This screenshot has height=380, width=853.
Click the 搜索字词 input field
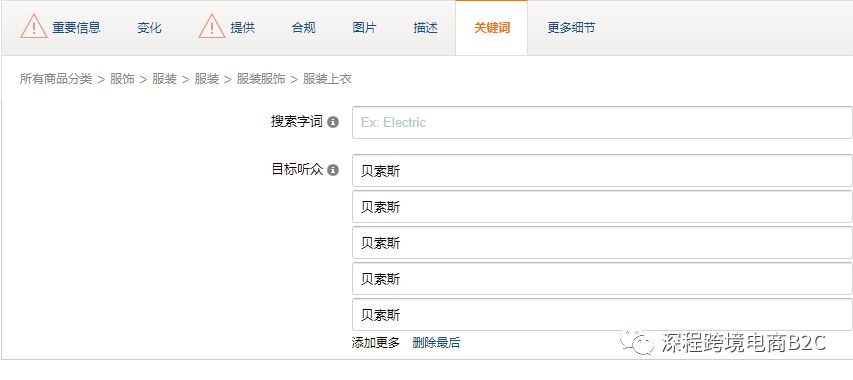(x=602, y=122)
